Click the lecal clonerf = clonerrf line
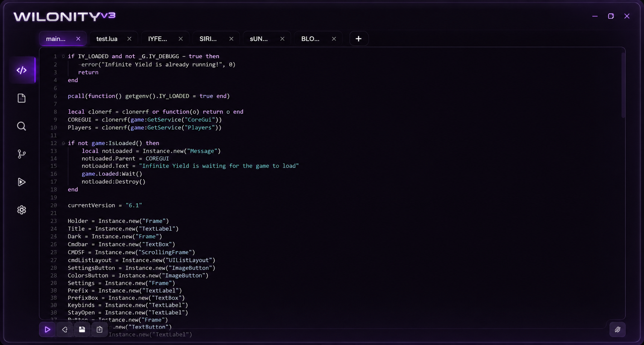Image resolution: width=644 pixels, height=345 pixels. 156,112
